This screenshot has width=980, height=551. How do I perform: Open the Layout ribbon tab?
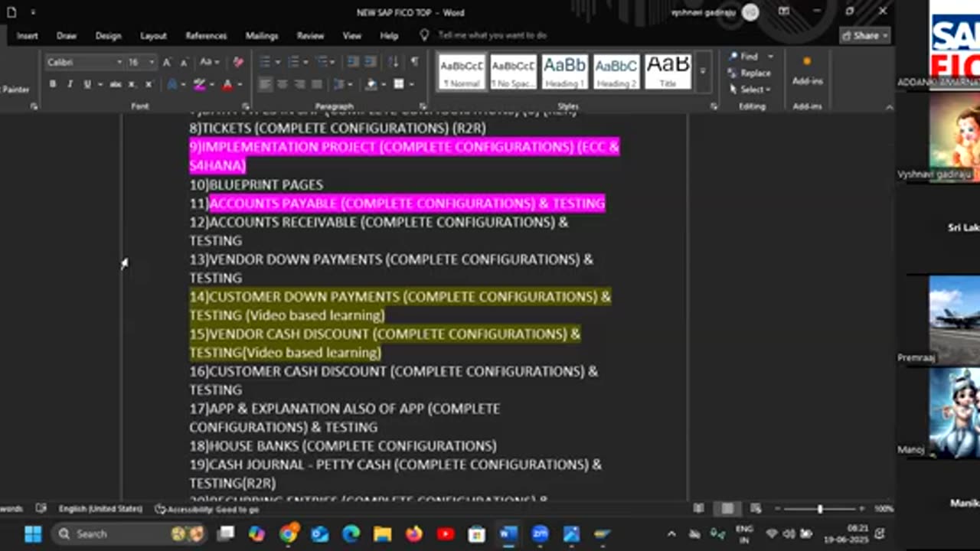click(153, 35)
